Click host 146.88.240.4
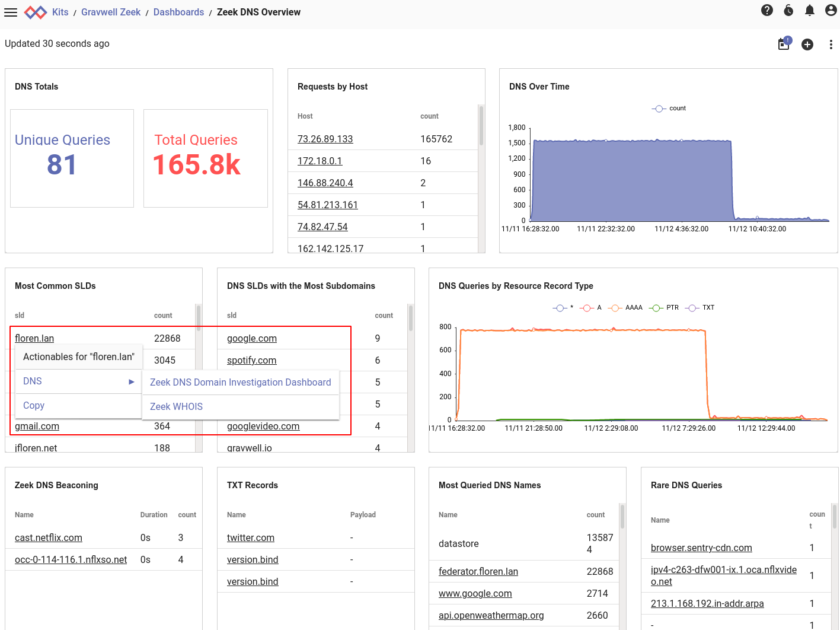The image size is (840, 630). (x=325, y=183)
